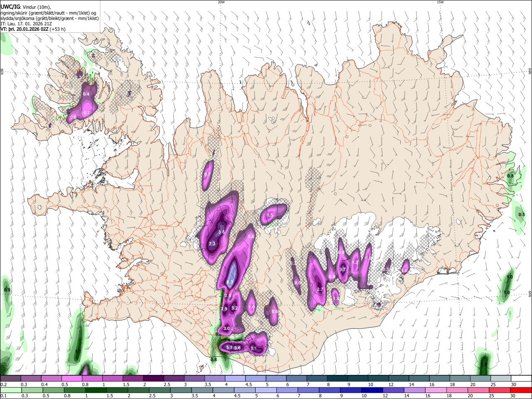Click the 3.0 precipitation value on the map
The height and width of the screenshot is (399, 532).
[x=227, y=328]
